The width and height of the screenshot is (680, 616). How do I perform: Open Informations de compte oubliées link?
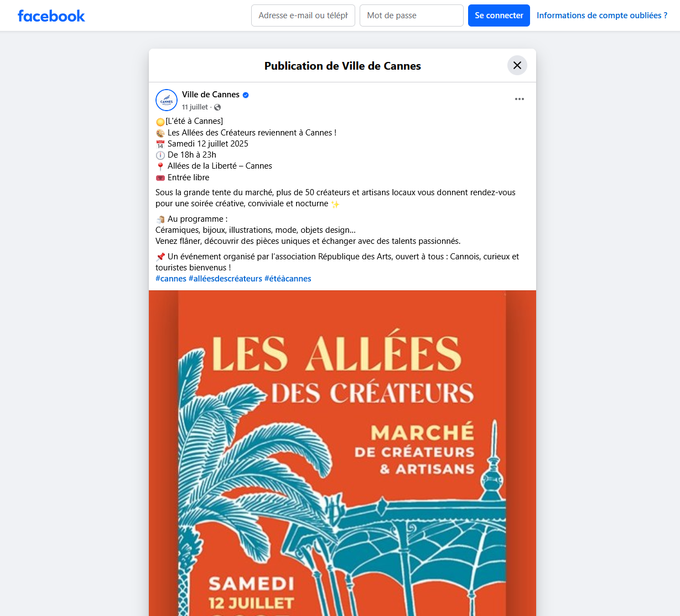click(x=602, y=15)
